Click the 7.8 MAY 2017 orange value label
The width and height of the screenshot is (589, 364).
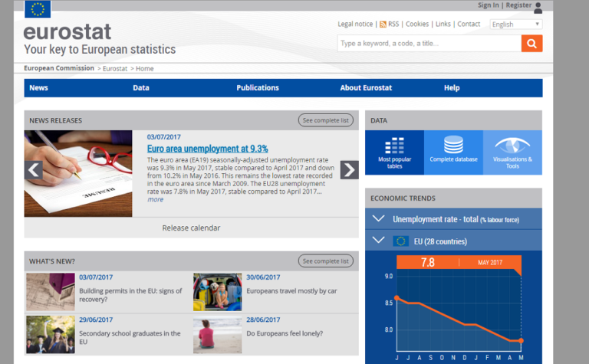459,262
